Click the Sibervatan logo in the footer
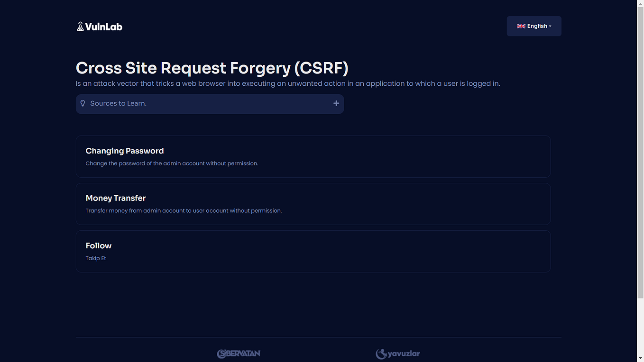 tap(239, 353)
